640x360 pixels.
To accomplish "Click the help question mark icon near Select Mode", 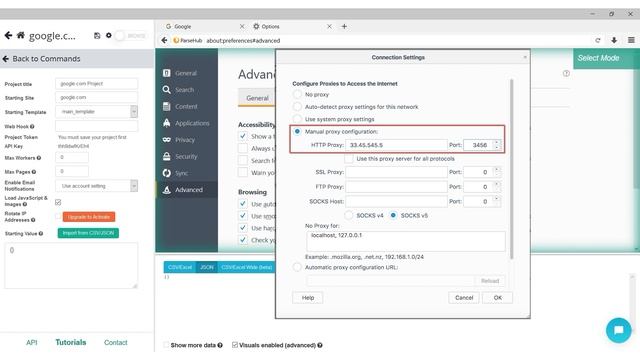I will tap(566, 73).
